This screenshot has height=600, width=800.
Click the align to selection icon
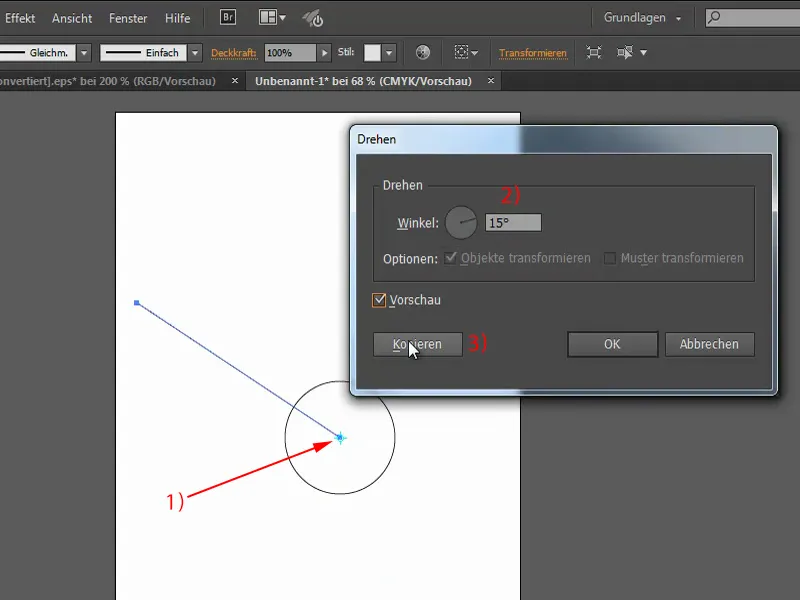pyautogui.click(x=461, y=52)
